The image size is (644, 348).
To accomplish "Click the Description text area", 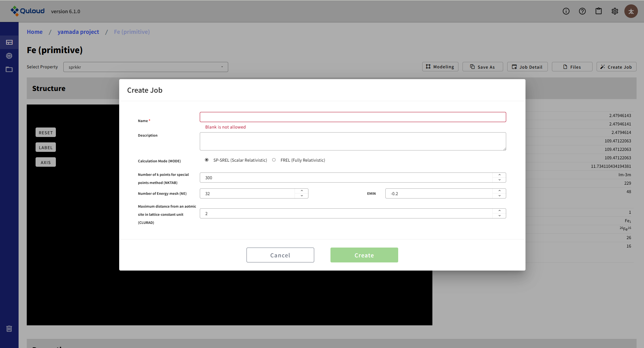I will pos(352,141).
